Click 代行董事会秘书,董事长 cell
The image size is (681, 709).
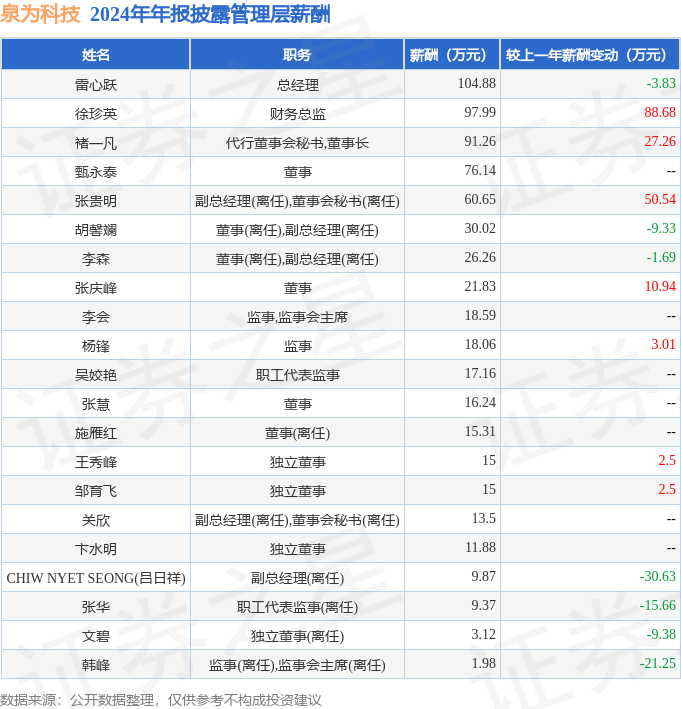pos(297,143)
